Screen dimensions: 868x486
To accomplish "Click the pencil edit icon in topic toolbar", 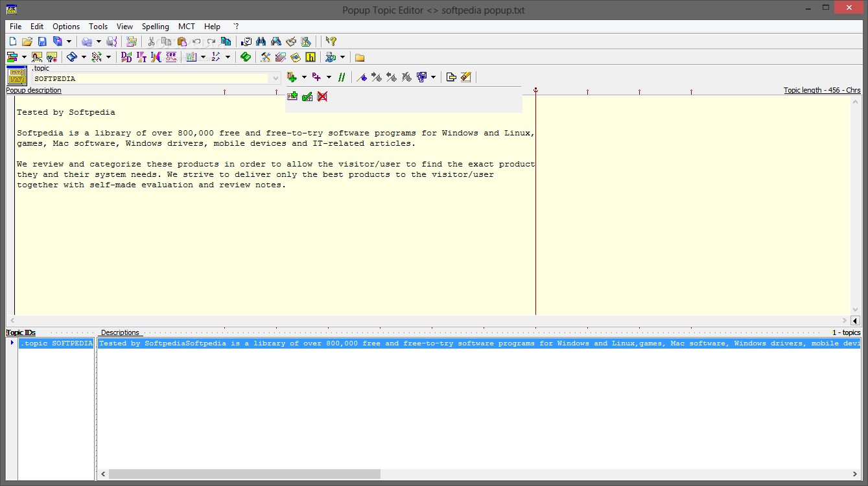I will (466, 77).
